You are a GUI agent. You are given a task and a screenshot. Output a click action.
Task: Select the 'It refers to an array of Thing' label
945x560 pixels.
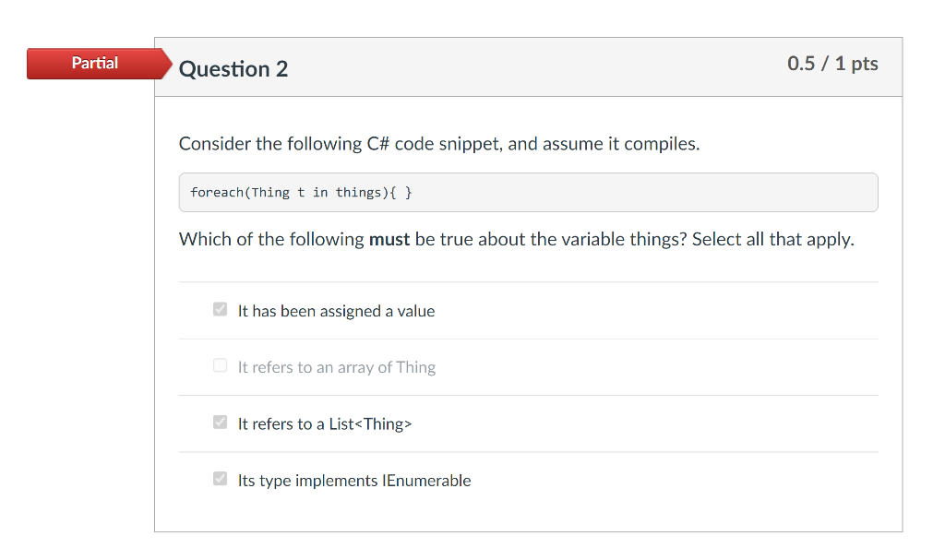click(x=336, y=367)
